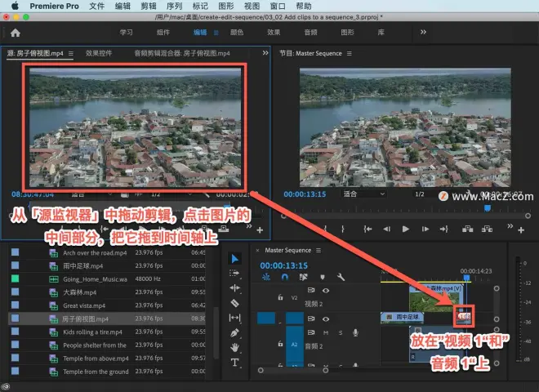Switch to 效果控件 tab

[x=99, y=53]
